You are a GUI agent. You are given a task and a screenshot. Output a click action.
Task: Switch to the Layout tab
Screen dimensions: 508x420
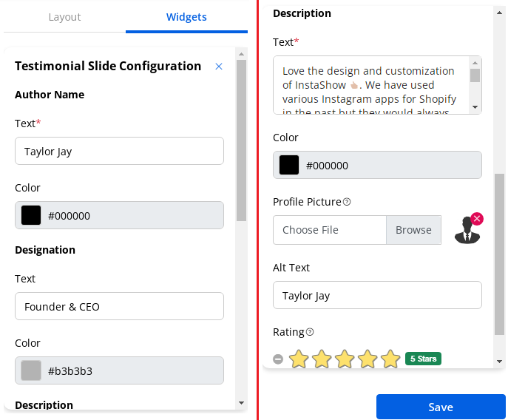point(64,17)
